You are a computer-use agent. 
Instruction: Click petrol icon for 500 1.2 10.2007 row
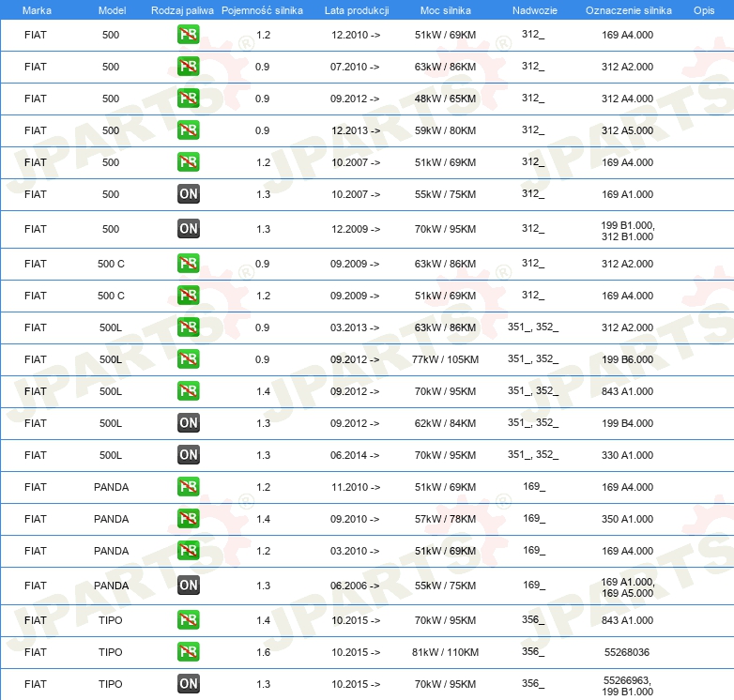[x=188, y=162]
